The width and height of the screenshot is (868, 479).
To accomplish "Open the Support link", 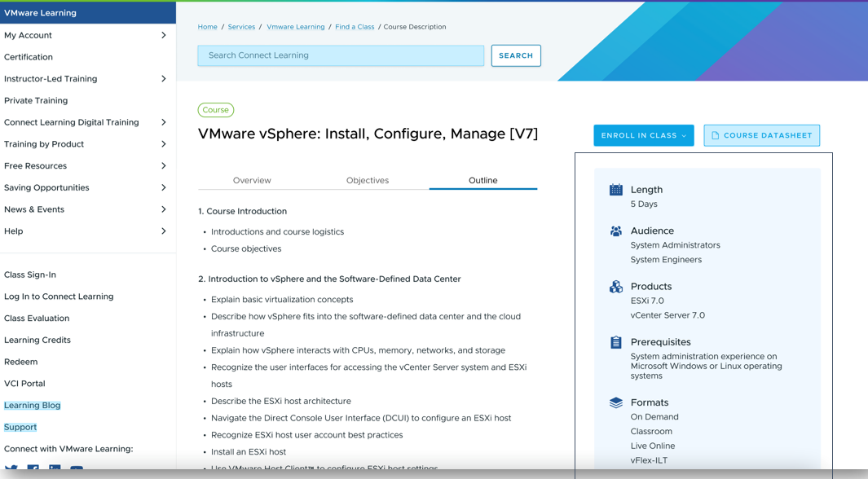I will [x=20, y=427].
